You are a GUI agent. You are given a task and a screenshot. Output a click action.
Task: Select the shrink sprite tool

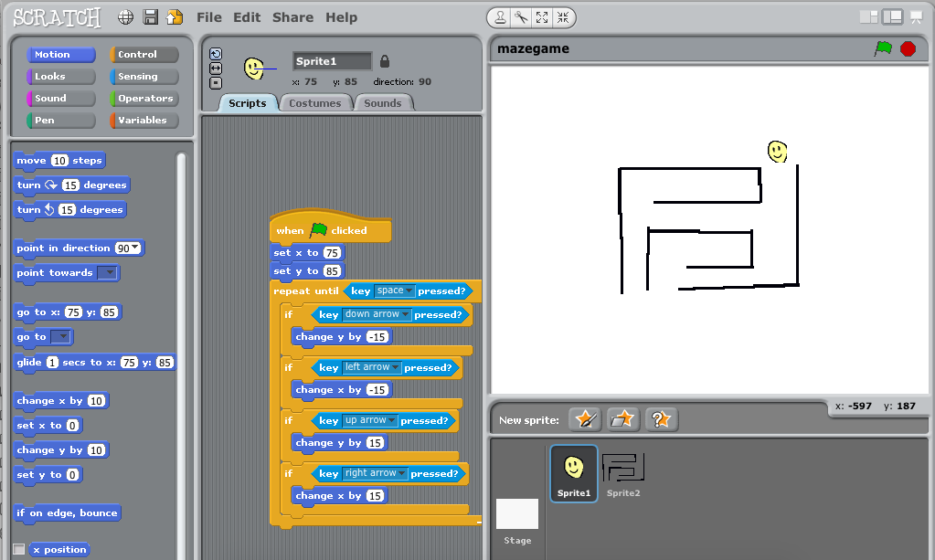pyautogui.click(x=561, y=16)
